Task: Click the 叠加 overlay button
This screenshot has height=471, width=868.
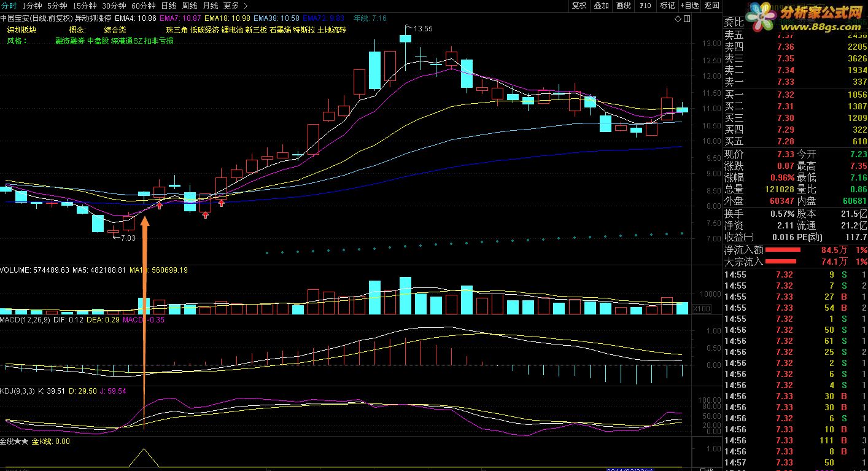Action: (601, 6)
